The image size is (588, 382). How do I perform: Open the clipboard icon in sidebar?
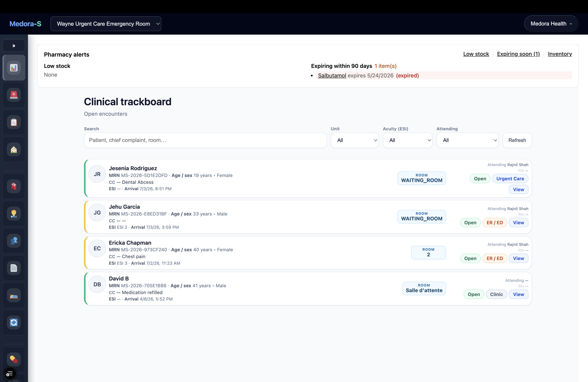click(x=14, y=122)
